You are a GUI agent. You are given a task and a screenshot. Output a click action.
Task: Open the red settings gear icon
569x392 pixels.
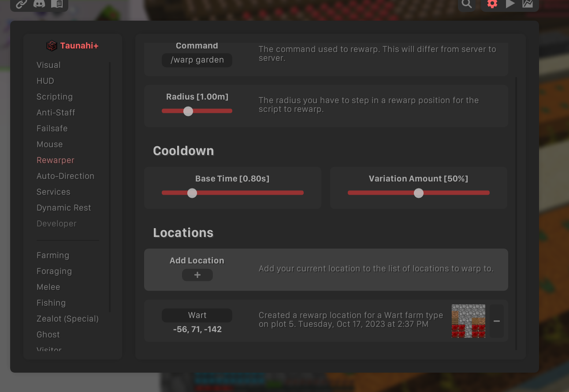click(492, 4)
